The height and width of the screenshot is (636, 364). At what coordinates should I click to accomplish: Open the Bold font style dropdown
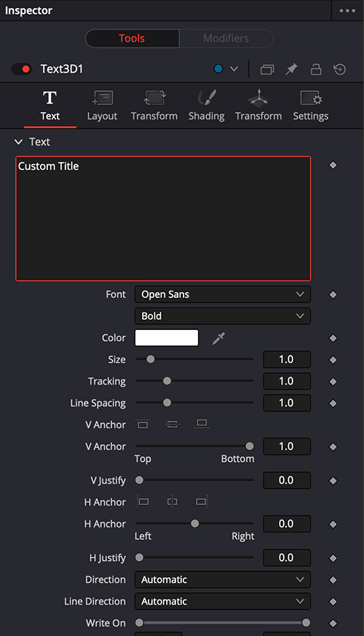click(223, 316)
